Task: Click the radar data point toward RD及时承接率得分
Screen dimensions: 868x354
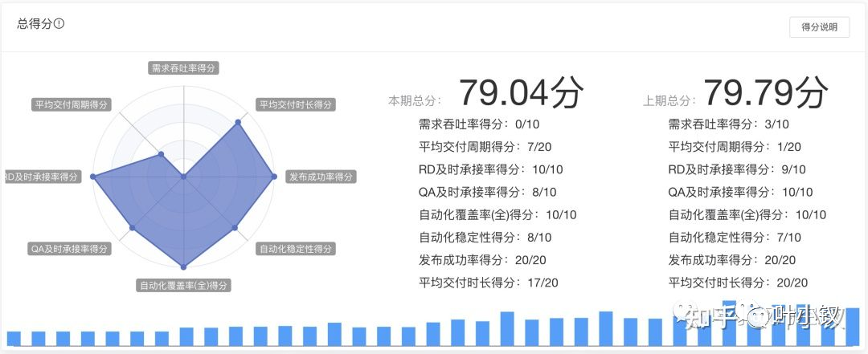Action: 93,177
